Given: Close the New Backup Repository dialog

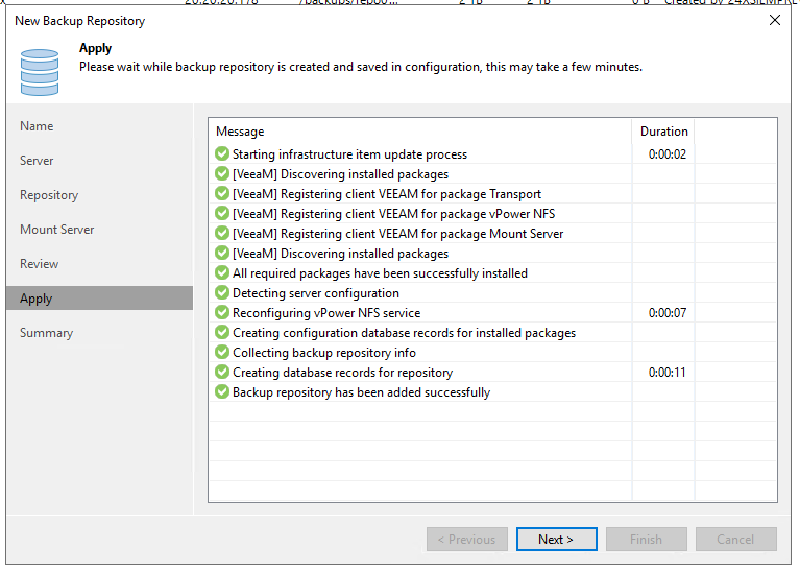Looking at the screenshot, I should click(x=774, y=20).
